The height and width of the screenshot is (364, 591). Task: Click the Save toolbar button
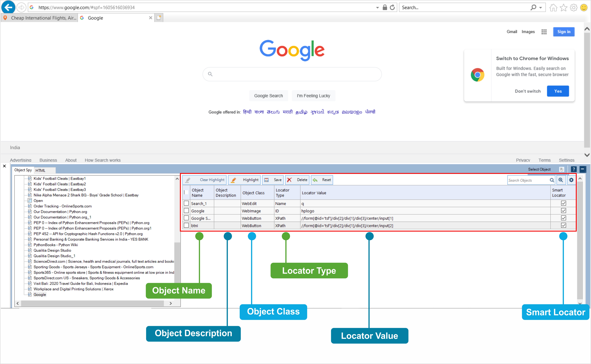coord(273,180)
